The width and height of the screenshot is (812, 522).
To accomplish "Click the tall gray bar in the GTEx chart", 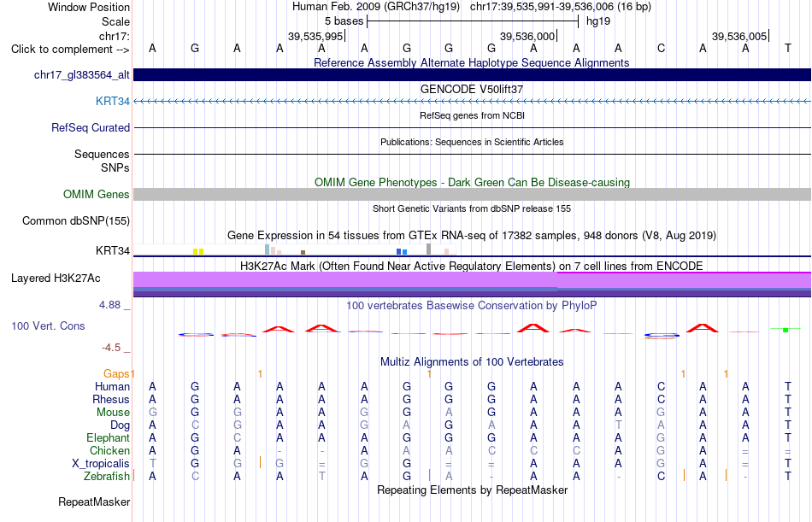I will (428, 249).
